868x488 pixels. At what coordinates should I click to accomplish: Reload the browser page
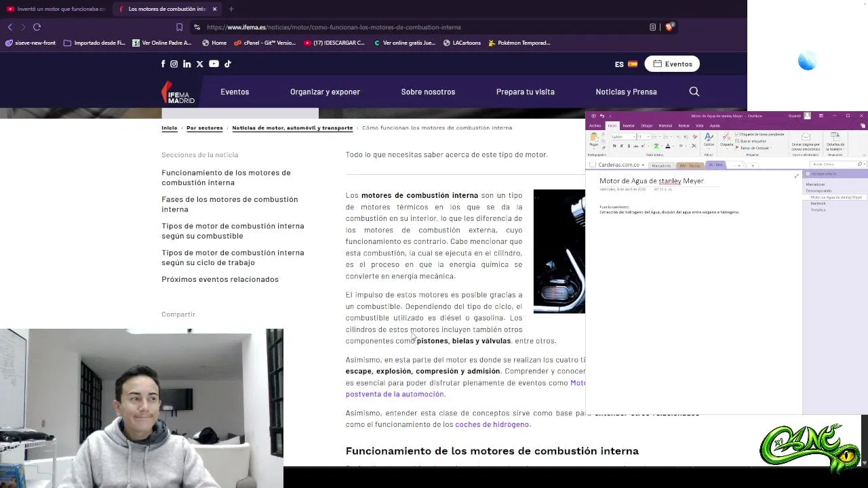37,27
